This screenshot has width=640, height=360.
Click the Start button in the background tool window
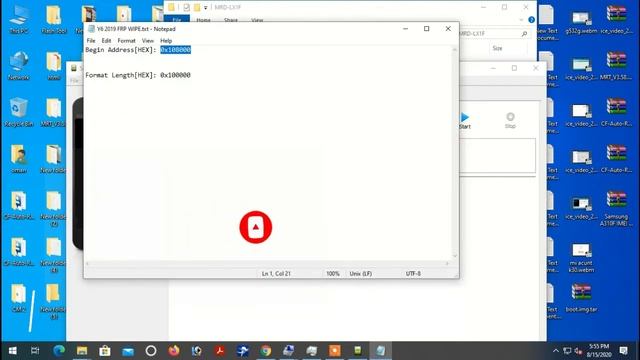(465, 121)
